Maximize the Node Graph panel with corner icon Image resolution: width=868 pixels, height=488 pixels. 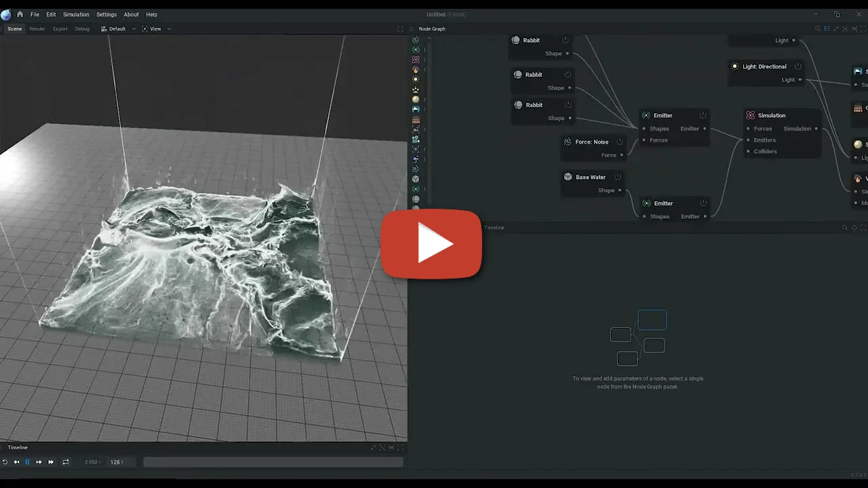coord(863,29)
